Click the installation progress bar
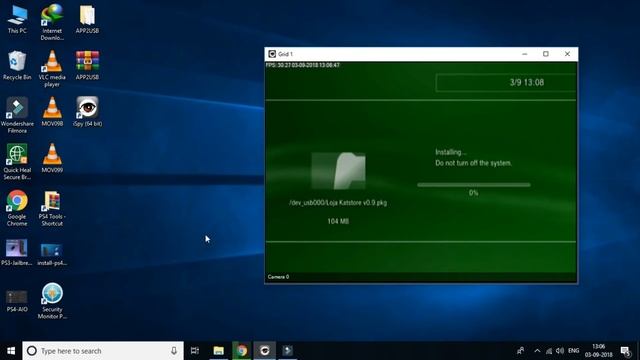640x360 pixels. coord(473,185)
